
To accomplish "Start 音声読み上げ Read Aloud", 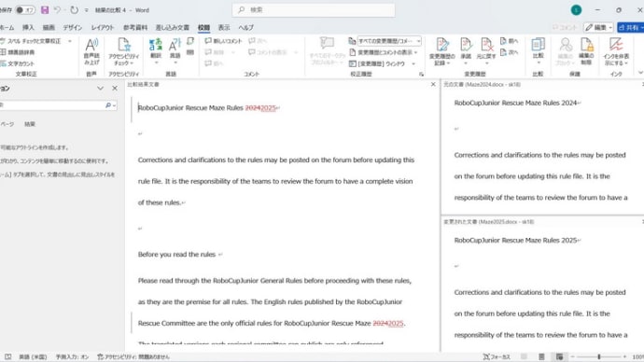I will 91,51.
